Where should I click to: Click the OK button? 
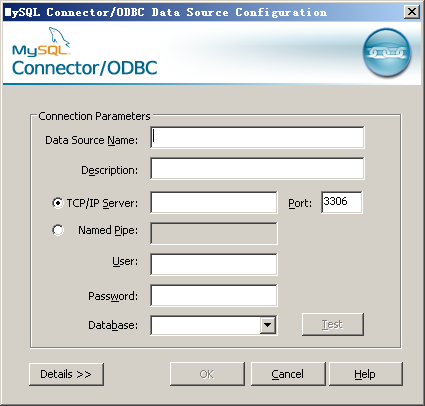207,374
